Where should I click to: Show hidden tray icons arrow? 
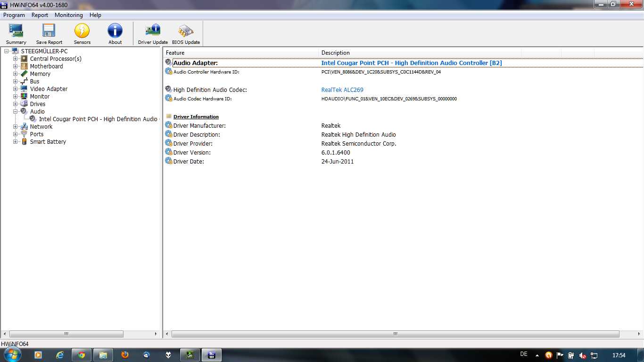coord(537,355)
